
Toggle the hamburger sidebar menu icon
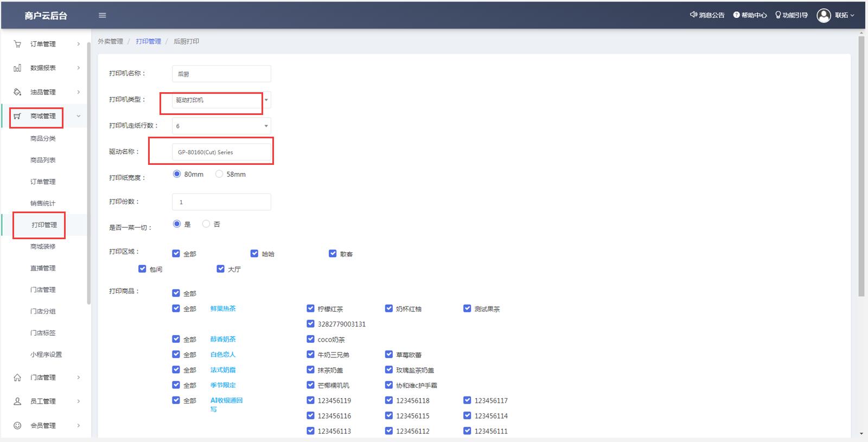click(102, 15)
